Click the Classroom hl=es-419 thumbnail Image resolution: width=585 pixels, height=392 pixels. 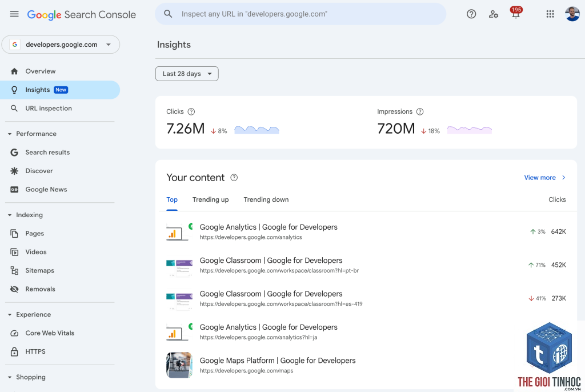(179, 301)
